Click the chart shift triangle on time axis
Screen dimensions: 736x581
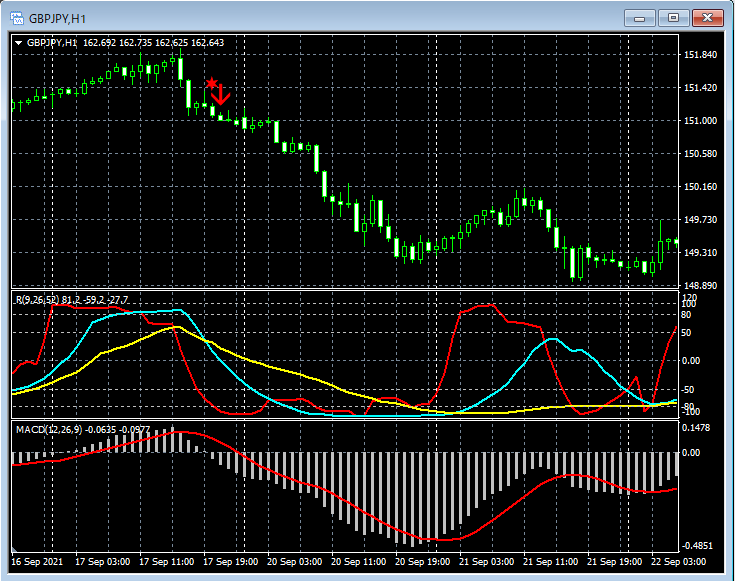15,551
